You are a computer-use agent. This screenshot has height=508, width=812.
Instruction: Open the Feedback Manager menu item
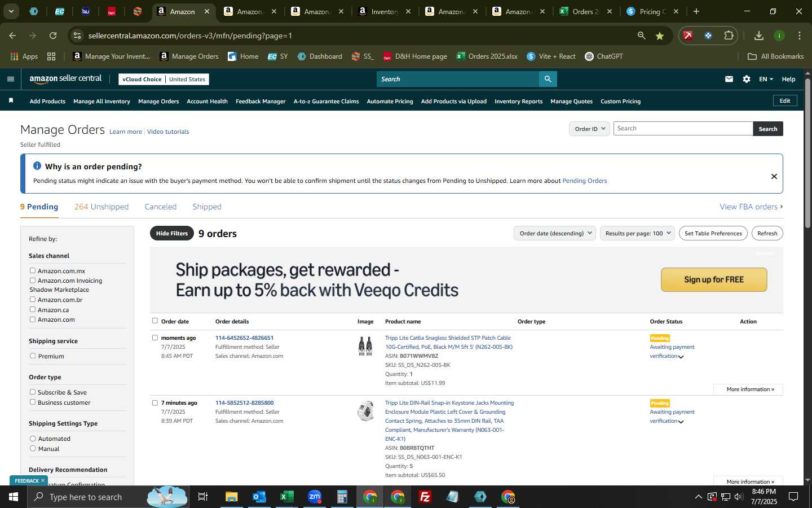pos(261,102)
